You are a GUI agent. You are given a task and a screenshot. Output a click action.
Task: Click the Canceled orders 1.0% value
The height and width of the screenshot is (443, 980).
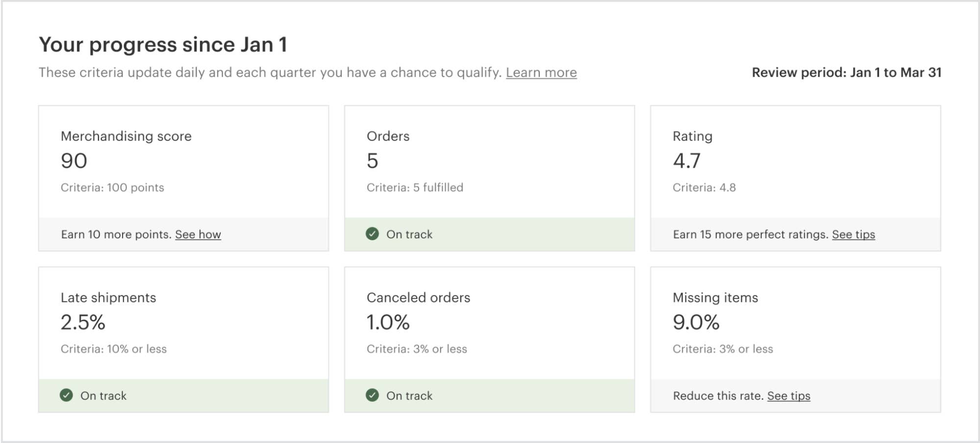click(388, 322)
